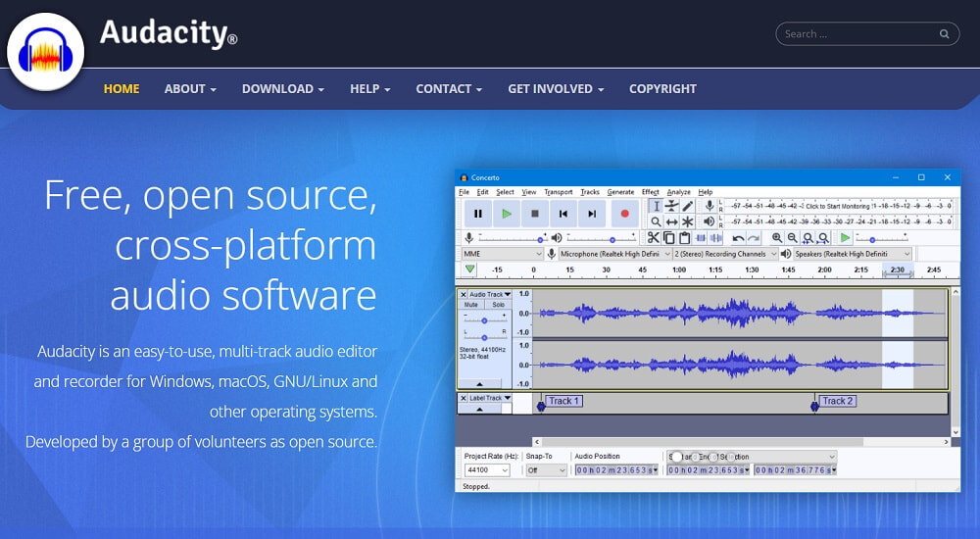
Task: Click the Silence audio icon
Action: point(715,237)
